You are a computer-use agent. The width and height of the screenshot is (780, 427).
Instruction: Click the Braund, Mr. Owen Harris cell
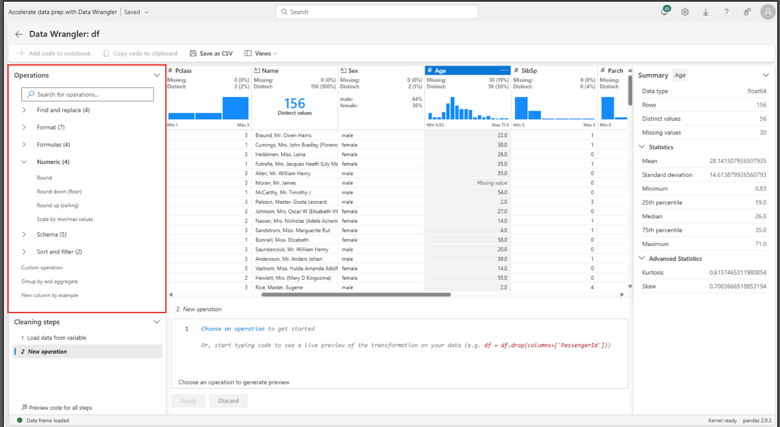[295, 135]
